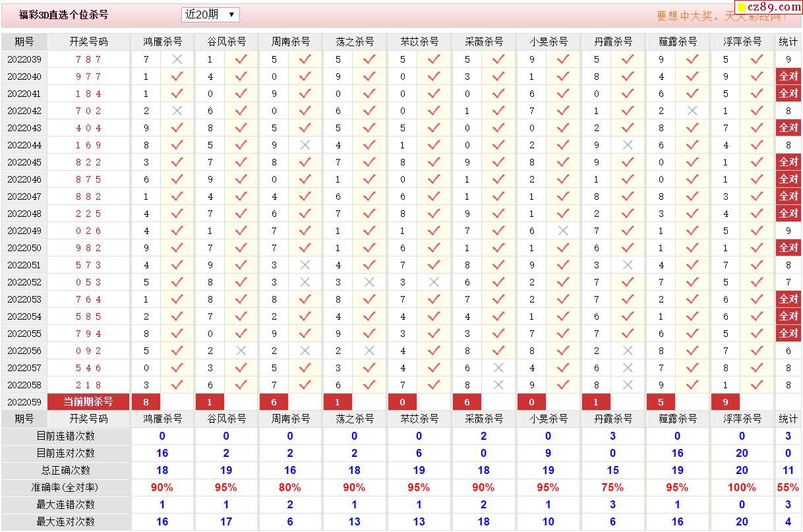Click the 鸿雁杀号 top column header
Viewport: 803px width, 532px height.
pos(163,42)
